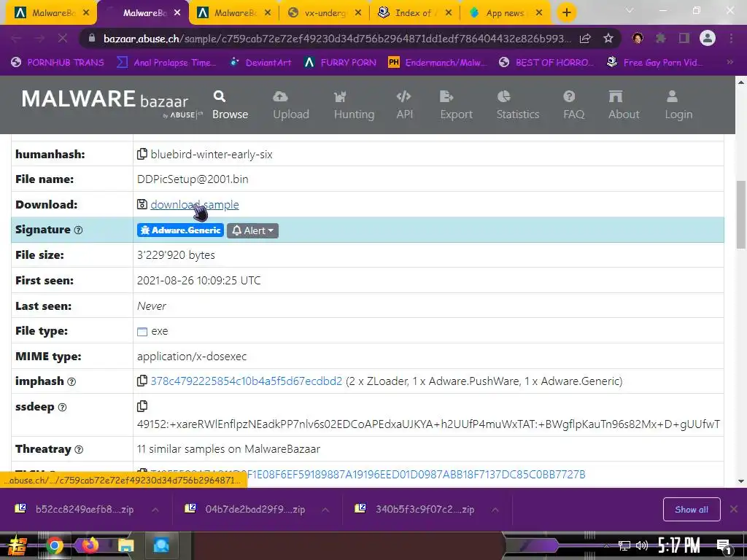Open the Chrome profile avatar
Viewport: 747px width, 560px height.
708,38
